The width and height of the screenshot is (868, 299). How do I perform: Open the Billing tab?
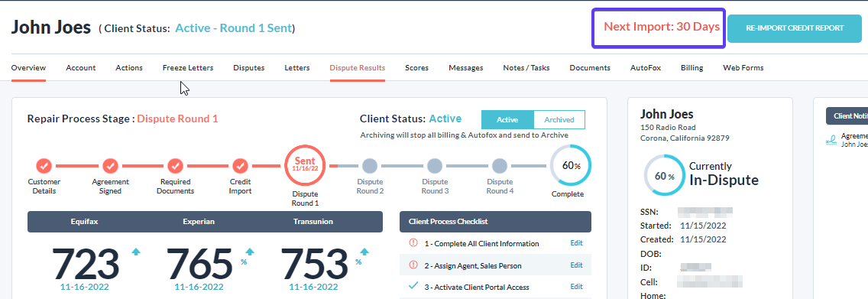(x=692, y=67)
